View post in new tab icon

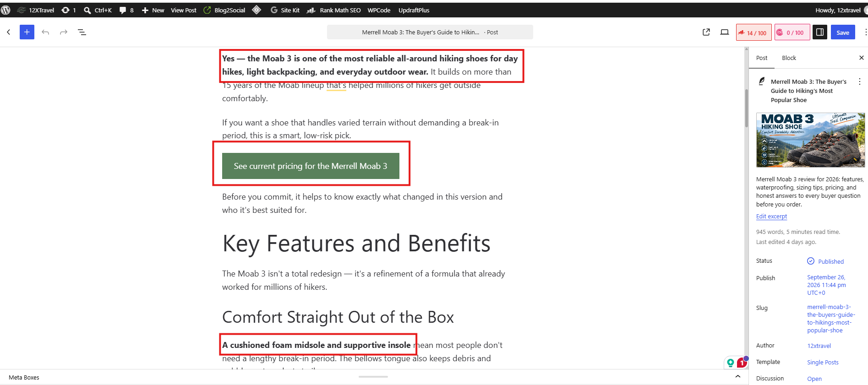click(706, 32)
